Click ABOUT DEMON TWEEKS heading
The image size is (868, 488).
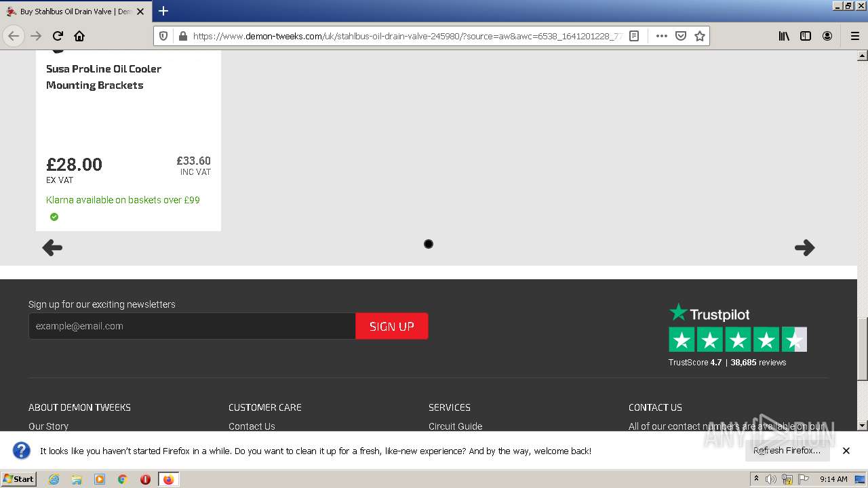(x=79, y=407)
